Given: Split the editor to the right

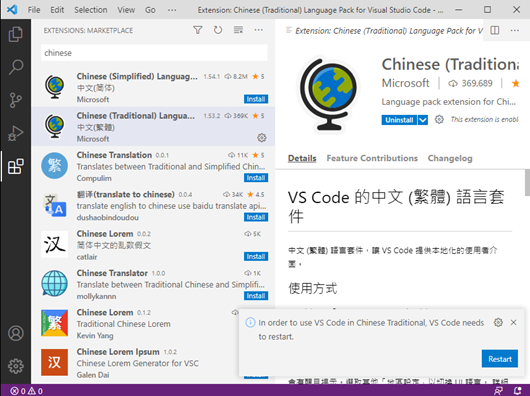Looking at the screenshot, I should pyautogui.click(x=495, y=30).
